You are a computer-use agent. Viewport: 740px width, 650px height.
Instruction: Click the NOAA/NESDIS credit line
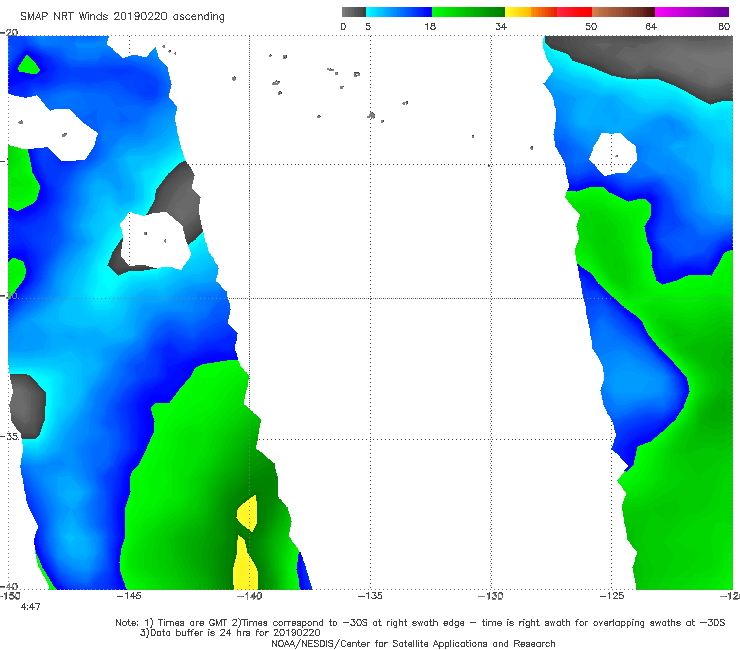tap(413, 644)
